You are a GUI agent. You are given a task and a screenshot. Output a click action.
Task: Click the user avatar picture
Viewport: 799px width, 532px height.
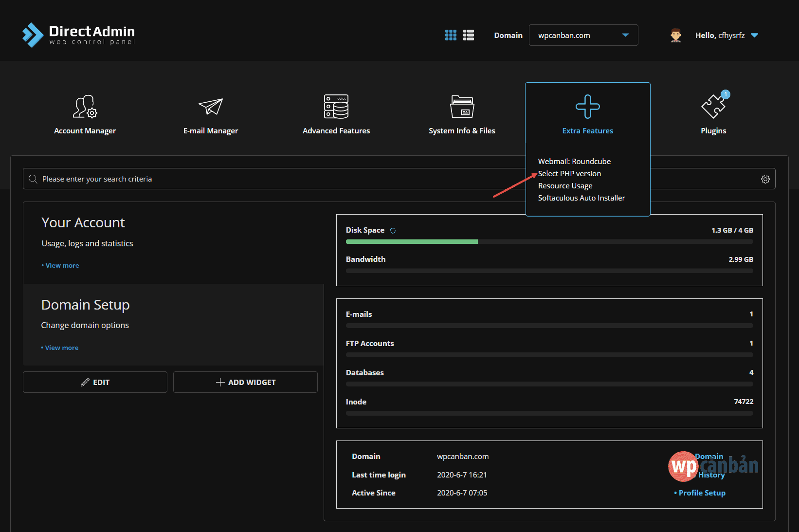676,35
